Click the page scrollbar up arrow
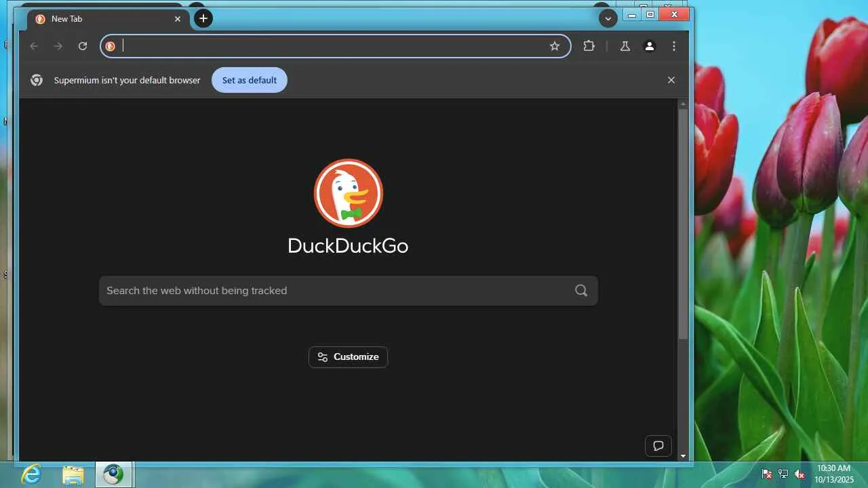 pos(683,104)
